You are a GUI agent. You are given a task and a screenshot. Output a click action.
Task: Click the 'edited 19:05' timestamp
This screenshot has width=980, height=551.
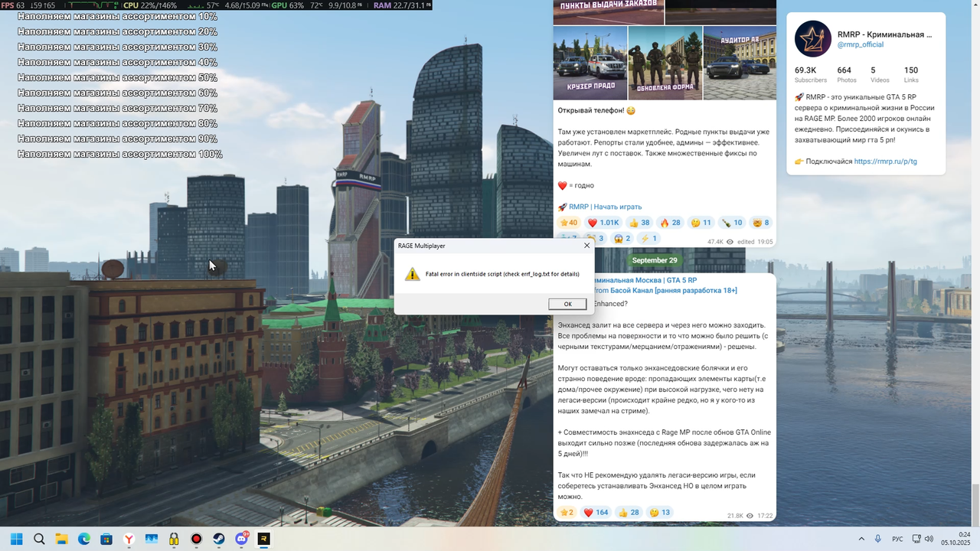[755, 242]
